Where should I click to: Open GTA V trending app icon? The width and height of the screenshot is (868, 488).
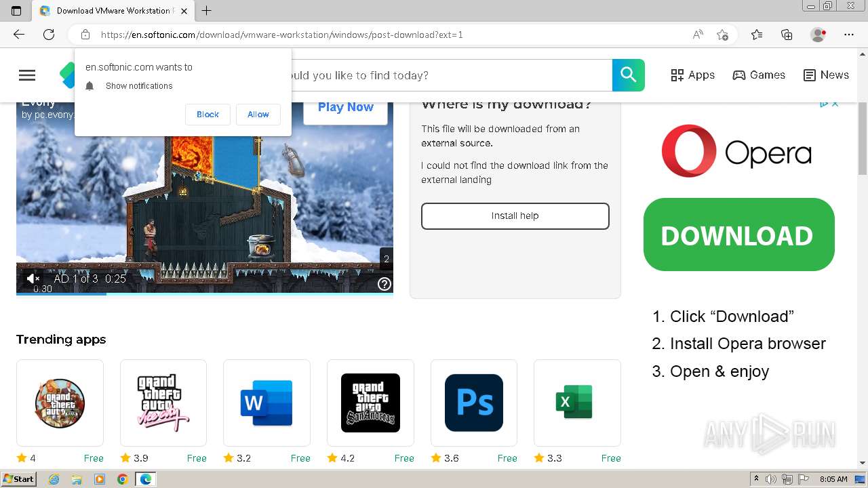[60, 403]
